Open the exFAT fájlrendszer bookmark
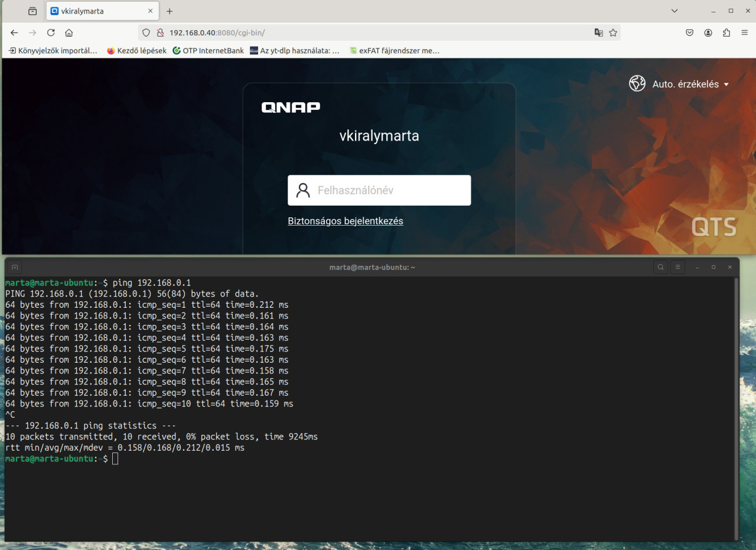This screenshot has width=756, height=550. [x=395, y=51]
